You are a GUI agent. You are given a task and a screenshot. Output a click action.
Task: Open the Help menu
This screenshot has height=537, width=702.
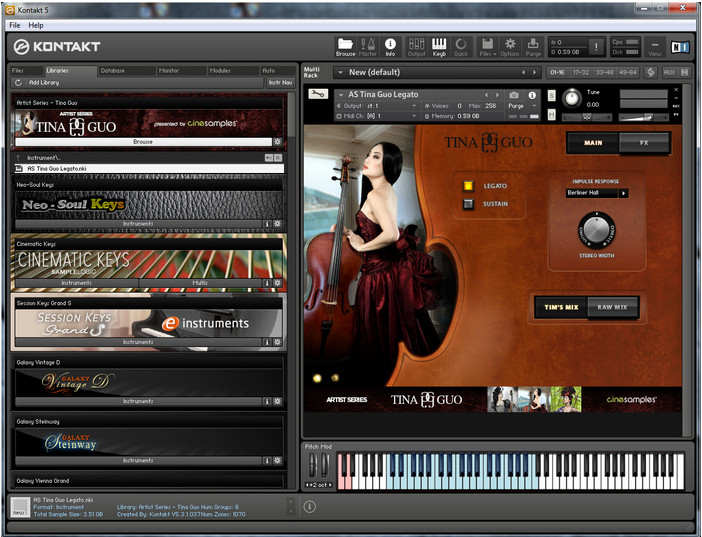pyautogui.click(x=36, y=26)
